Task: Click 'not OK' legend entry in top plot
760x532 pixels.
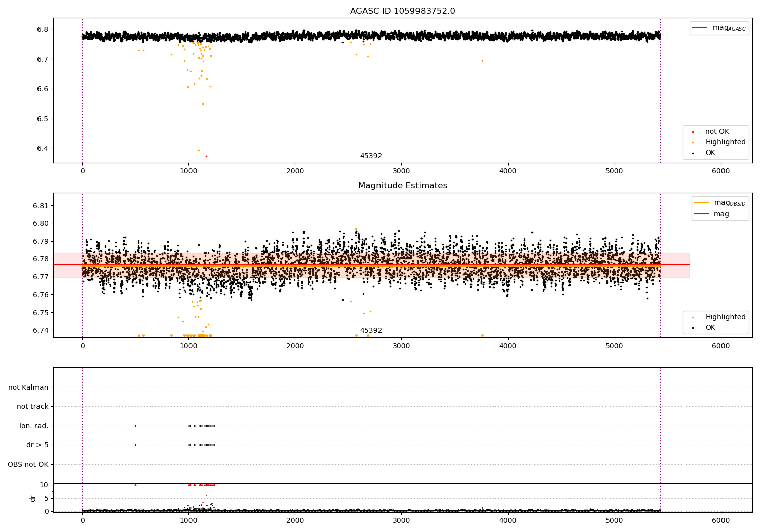Action: coord(710,132)
